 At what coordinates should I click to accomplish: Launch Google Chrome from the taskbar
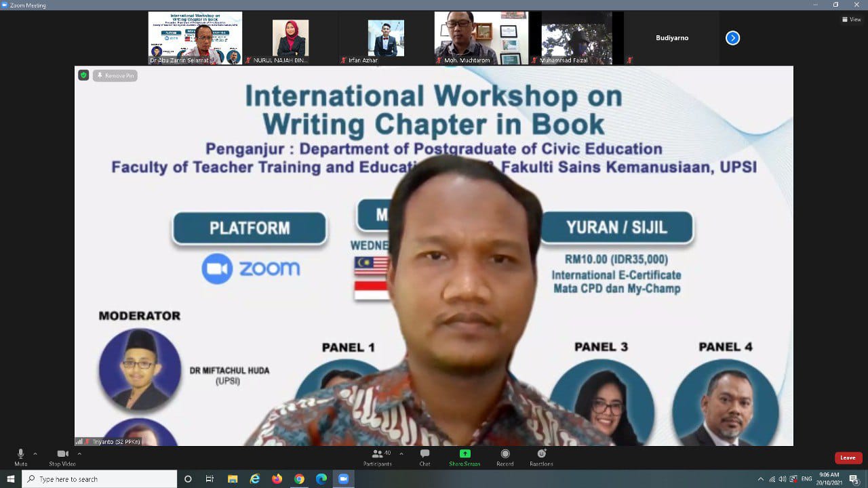pos(299,479)
